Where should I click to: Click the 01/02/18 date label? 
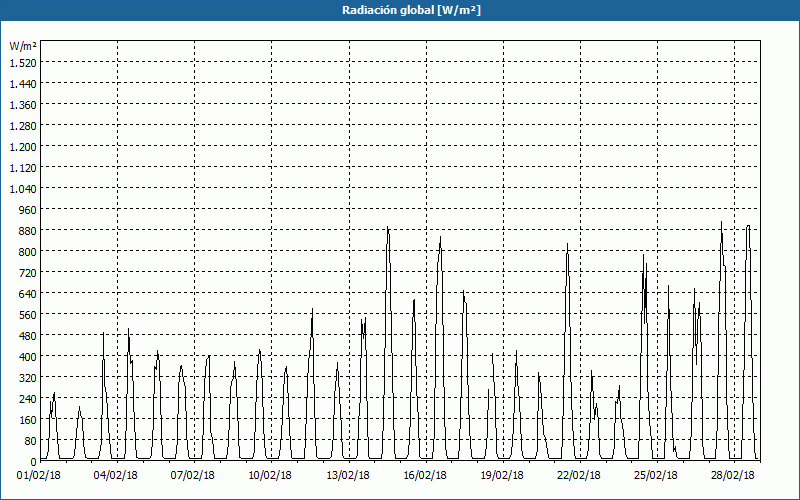click(39, 476)
